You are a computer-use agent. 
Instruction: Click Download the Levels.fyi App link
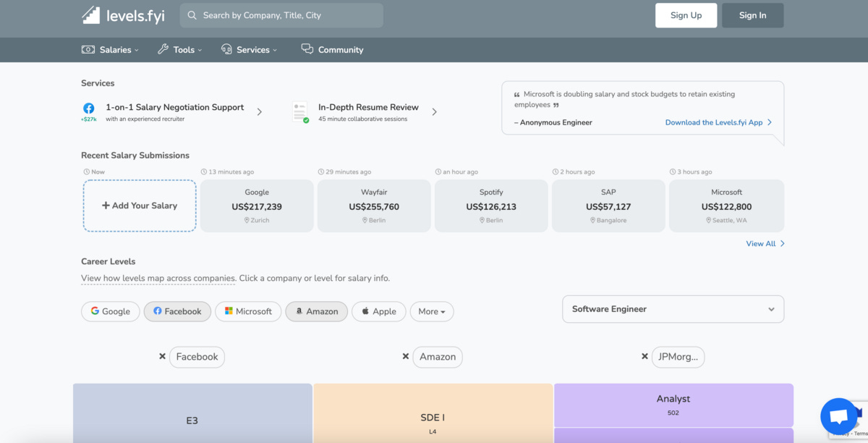(x=718, y=122)
